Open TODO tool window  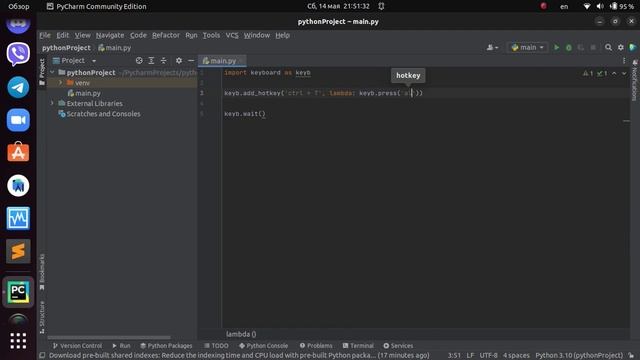[216, 346]
